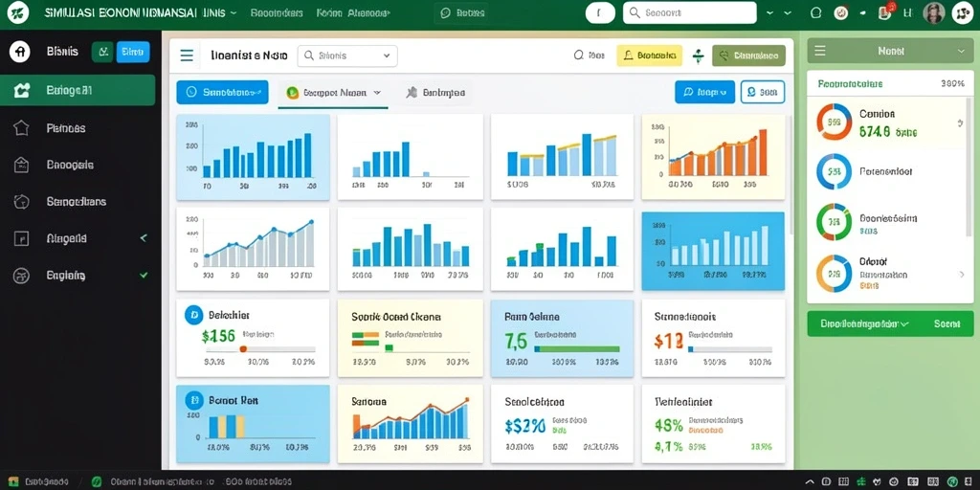Toggle the green checkmark on Engleig item

click(144, 275)
